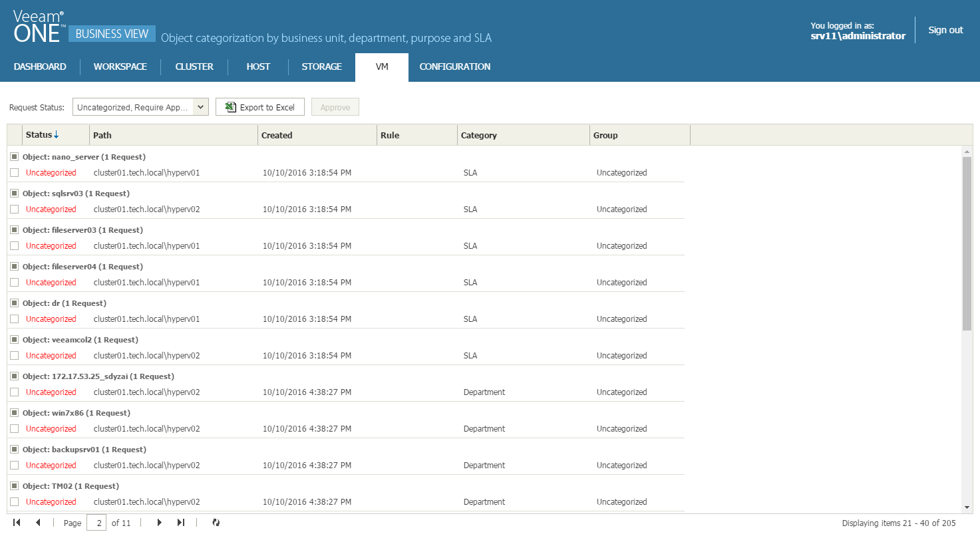Check the fileserver04 Uncategorized row checkbox
Screen dimensions: 980x544
[15, 282]
